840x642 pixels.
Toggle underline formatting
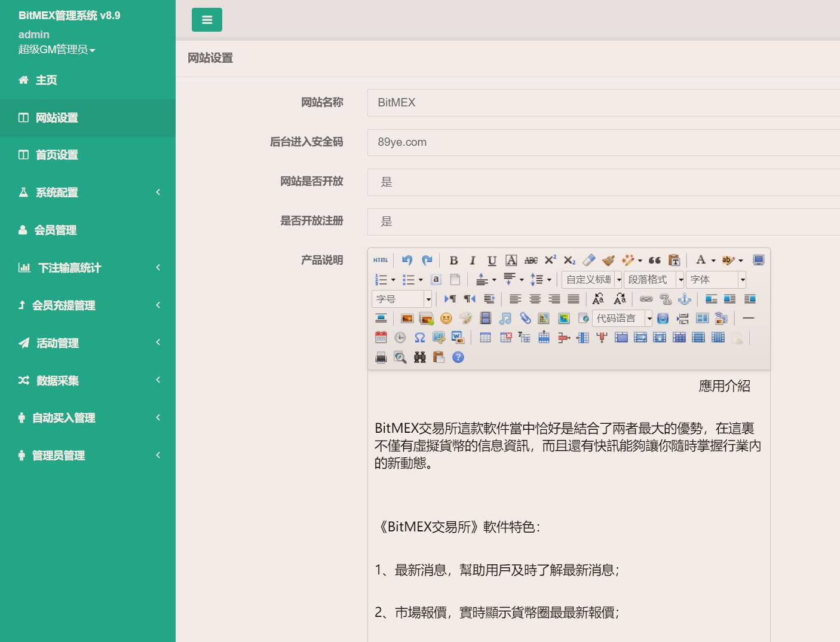492,260
